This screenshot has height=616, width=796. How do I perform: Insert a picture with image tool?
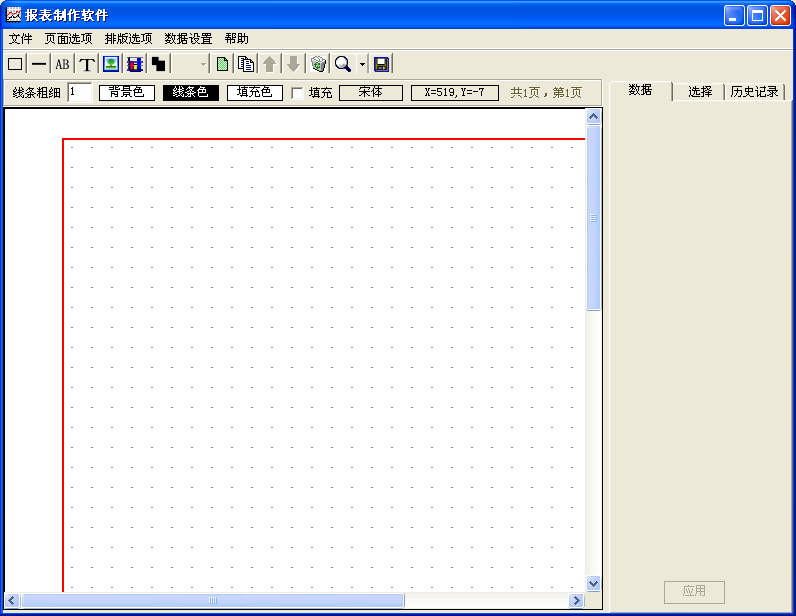coord(111,64)
